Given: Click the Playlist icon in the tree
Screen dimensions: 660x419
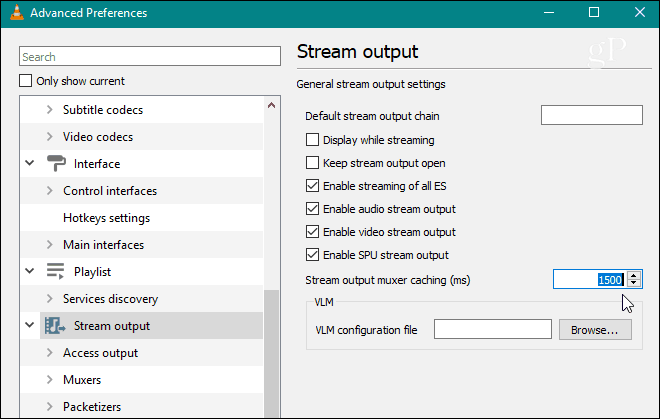Looking at the screenshot, I should 55,272.
